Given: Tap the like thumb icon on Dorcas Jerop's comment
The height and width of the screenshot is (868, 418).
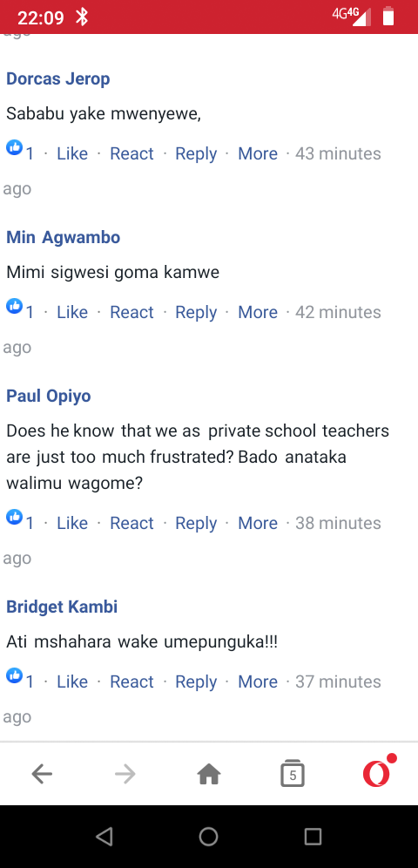Looking at the screenshot, I should tap(15, 148).
